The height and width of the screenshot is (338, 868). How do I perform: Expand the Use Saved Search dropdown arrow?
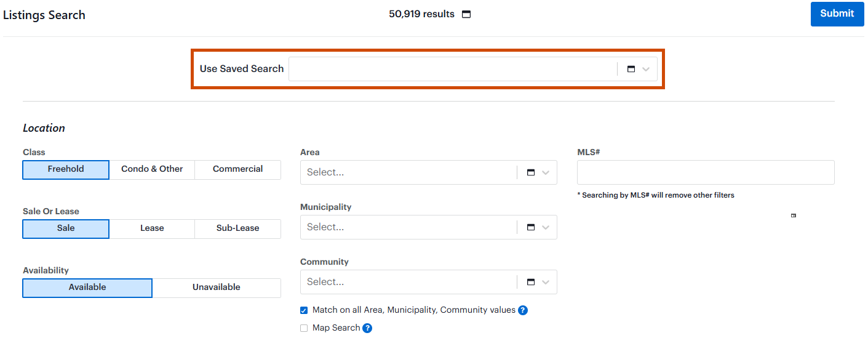coord(646,70)
